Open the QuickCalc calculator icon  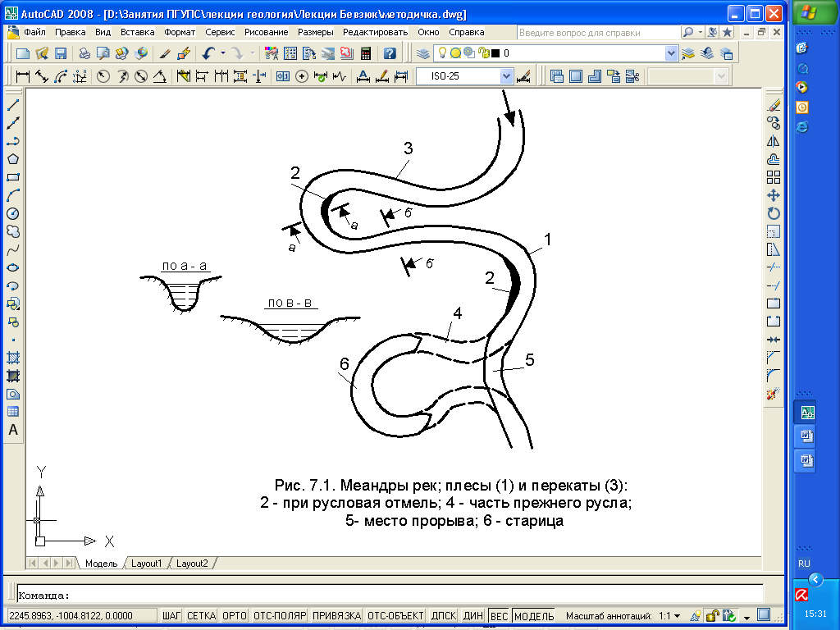(366, 53)
